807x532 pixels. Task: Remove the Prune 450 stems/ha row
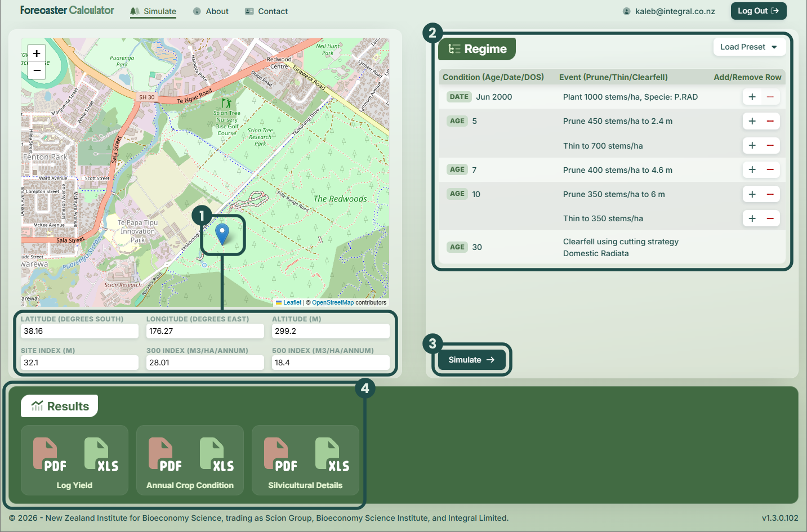[x=770, y=121]
